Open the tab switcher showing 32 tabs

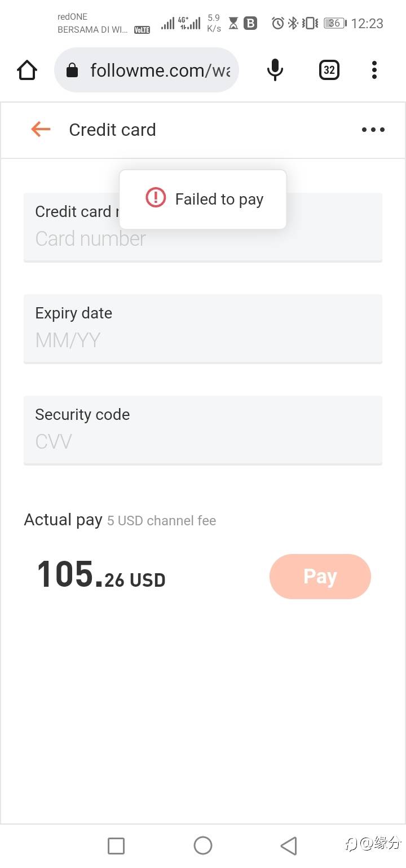click(329, 70)
